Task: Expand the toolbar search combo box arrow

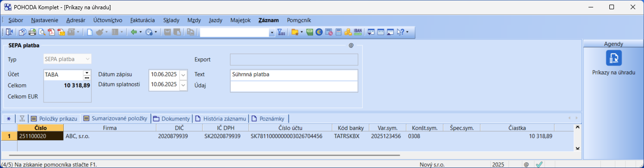Action: [272, 32]
